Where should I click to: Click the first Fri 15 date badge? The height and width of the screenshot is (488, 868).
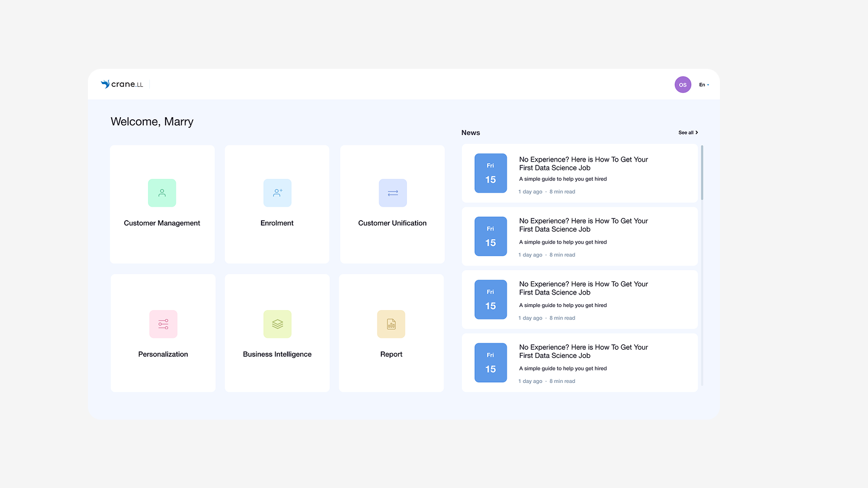point(490,173)
